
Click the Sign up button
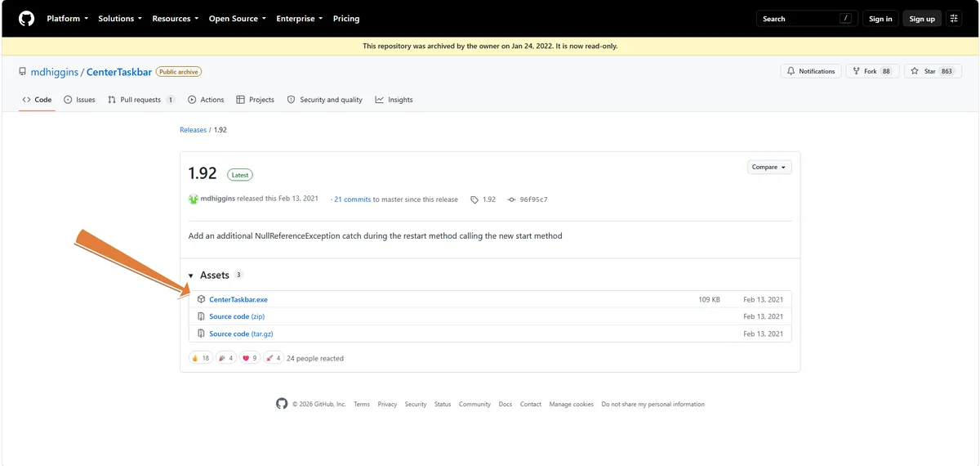[922, 18]
